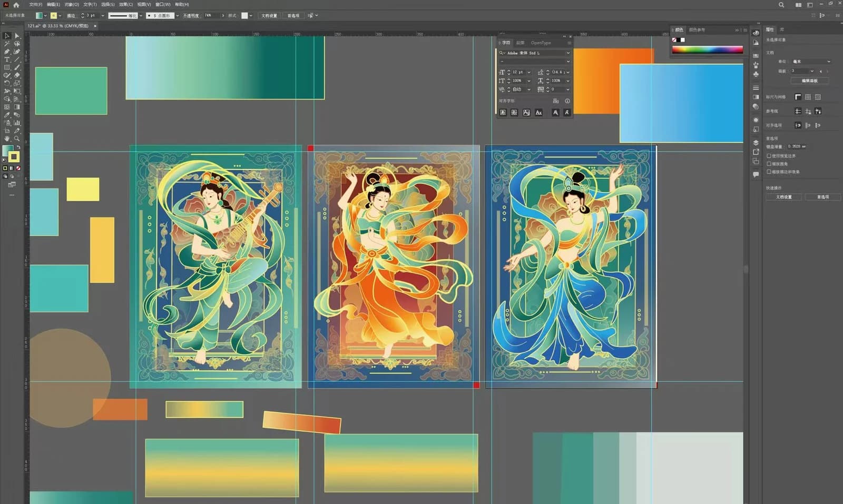The image size is (843, 504).
Task: Select the Column Graph tool
Action: tap(17, 123)
